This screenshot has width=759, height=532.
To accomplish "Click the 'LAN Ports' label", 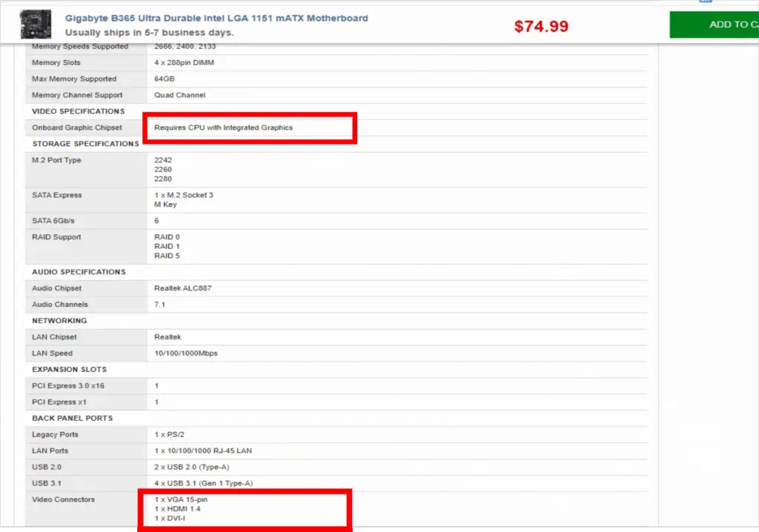I will [x=50, y=450].
